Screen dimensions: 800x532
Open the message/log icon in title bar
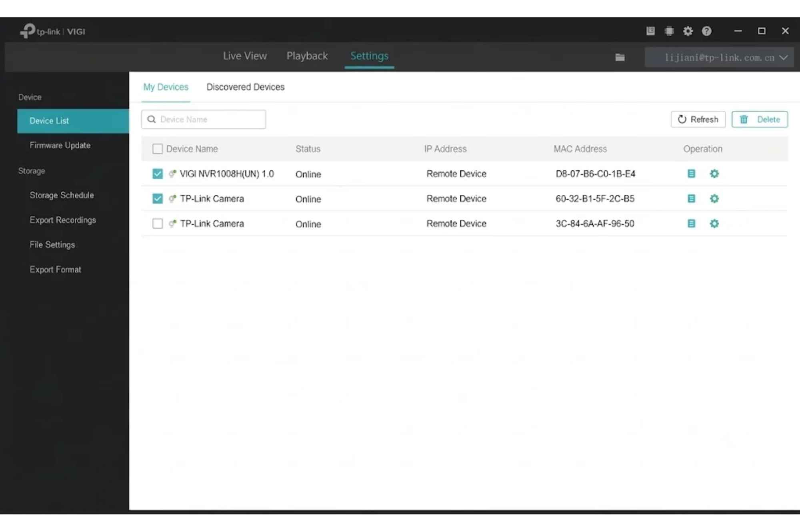(650, 31)
